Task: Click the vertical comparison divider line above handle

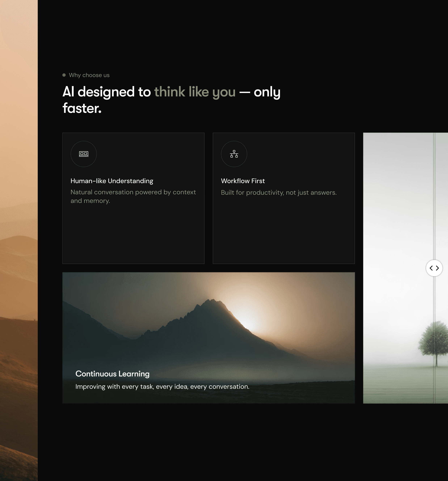Action: [434, 193]
